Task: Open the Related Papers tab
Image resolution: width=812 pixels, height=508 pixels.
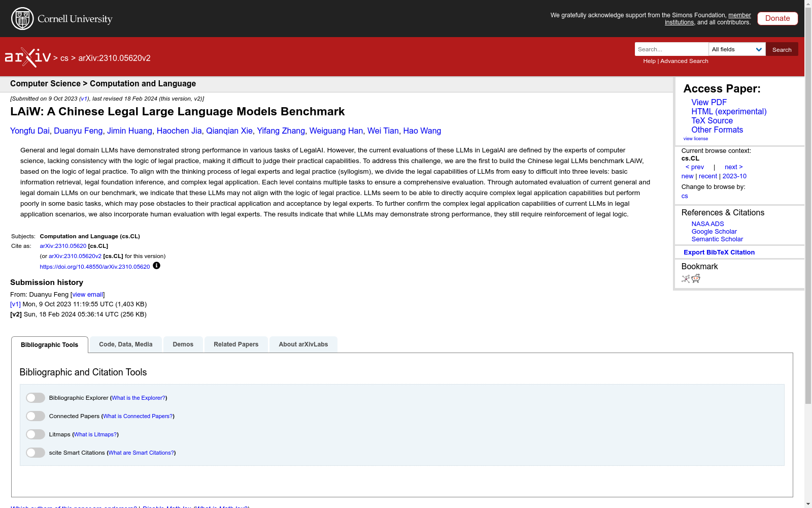Action: coord(236,344)
